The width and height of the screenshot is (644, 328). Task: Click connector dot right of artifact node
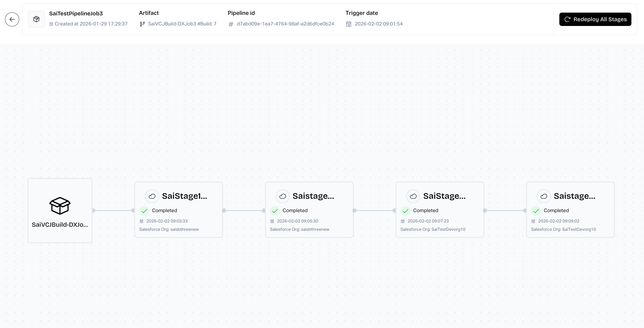pyautogui.click(x=93, y=210)
